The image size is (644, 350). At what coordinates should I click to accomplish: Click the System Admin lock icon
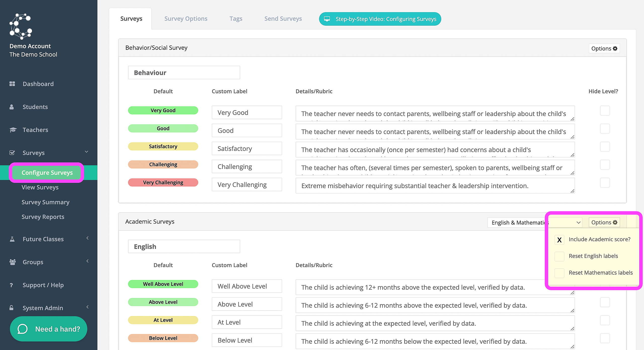pyautogui.click(x=11, y=308)
